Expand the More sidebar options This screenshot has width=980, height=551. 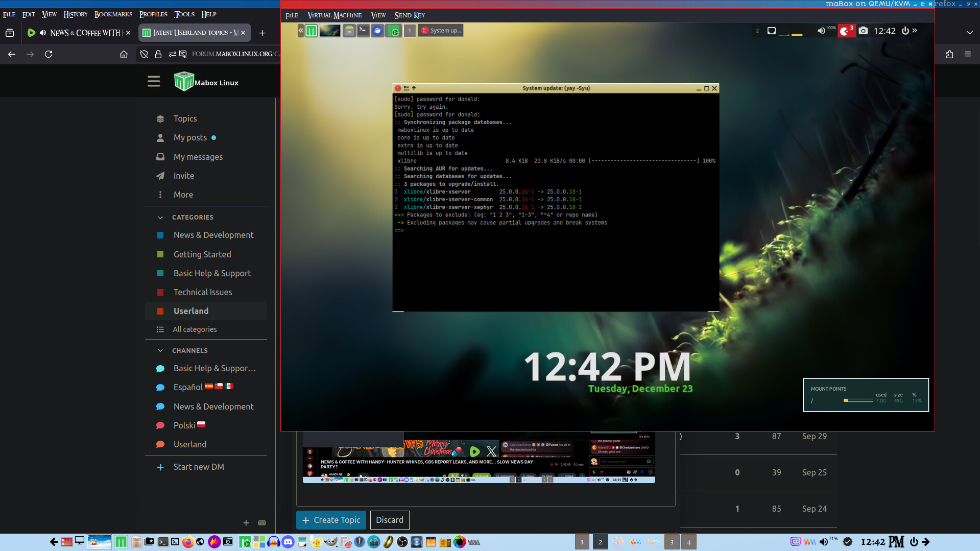(183, 195)
